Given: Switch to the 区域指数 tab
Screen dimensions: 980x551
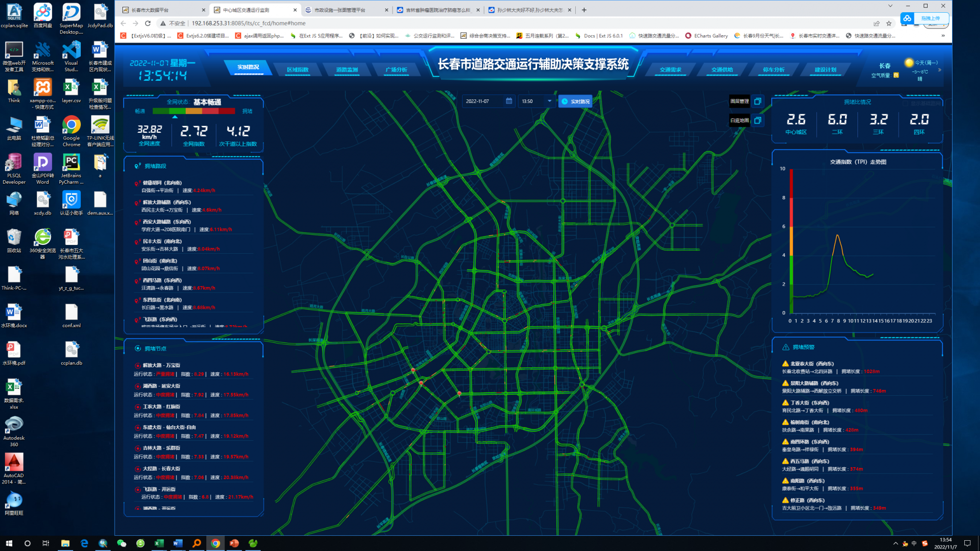Looking at the screenshot, I should click(x=297, y=70).
